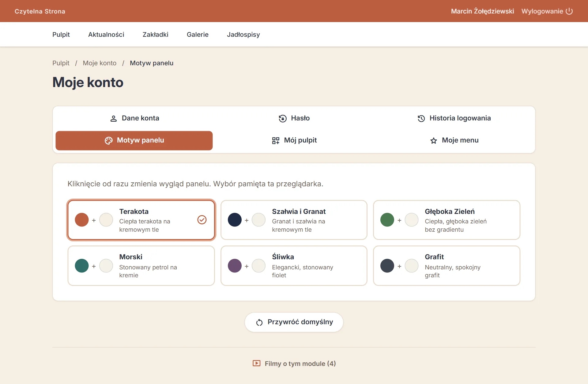588x384 pixels.
Task: Click the navy swatch on Szałwia i Granat
Action: [235, 220]
